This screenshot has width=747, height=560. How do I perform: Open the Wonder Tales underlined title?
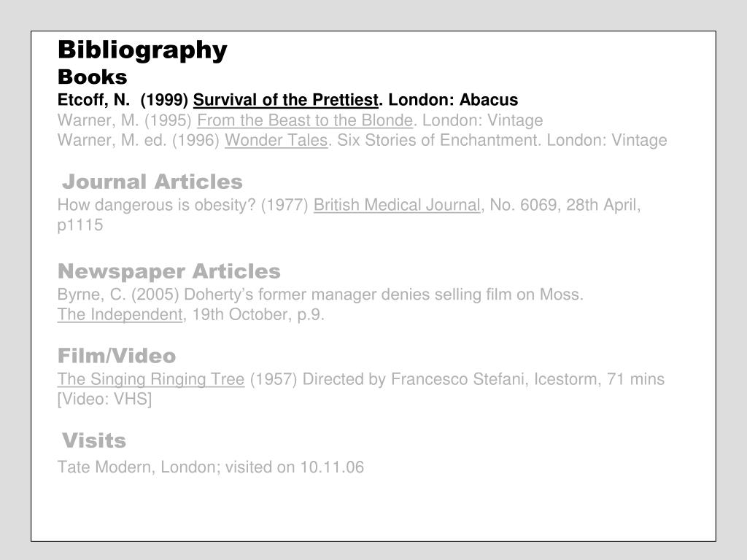pos(276,141)
